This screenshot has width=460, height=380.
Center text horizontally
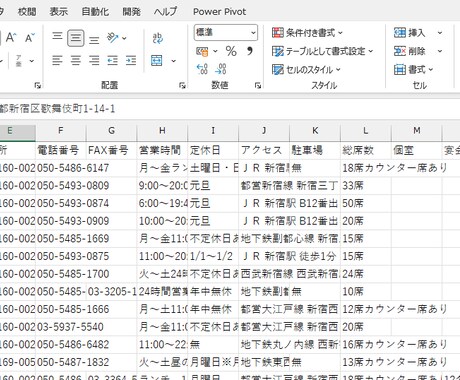[x=76, y=60]
